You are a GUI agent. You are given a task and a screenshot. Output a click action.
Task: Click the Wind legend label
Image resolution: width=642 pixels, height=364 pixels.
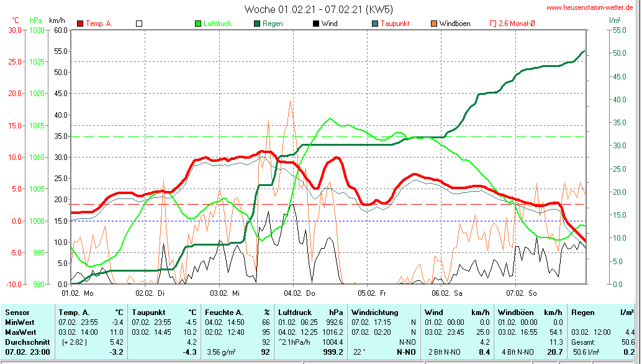click(x=330, y=24)
